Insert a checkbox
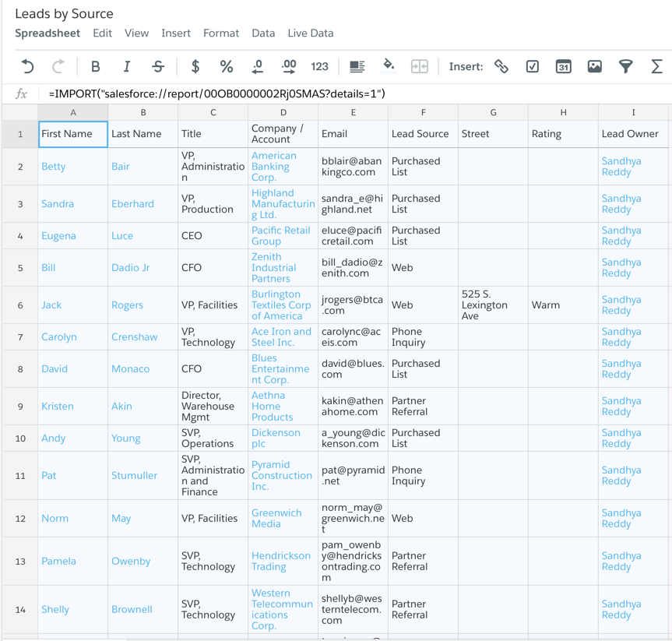Screen dimensions: 672x641 [533, 66]
